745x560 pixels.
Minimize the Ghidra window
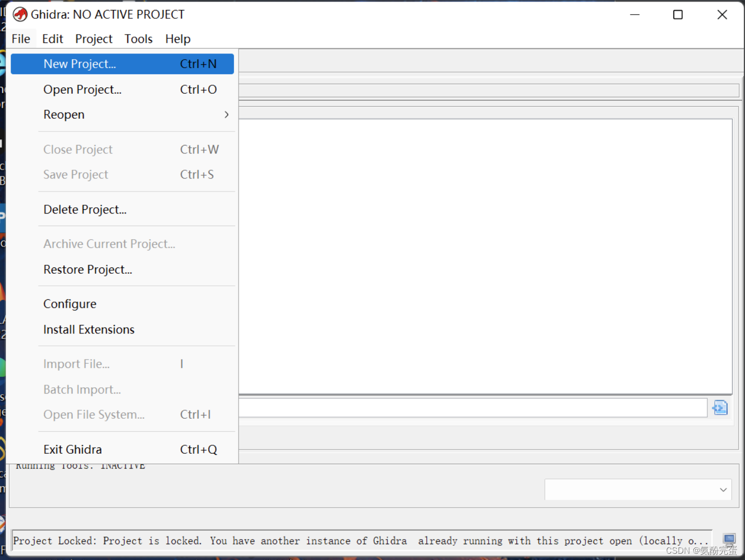(x=635, y=15)
